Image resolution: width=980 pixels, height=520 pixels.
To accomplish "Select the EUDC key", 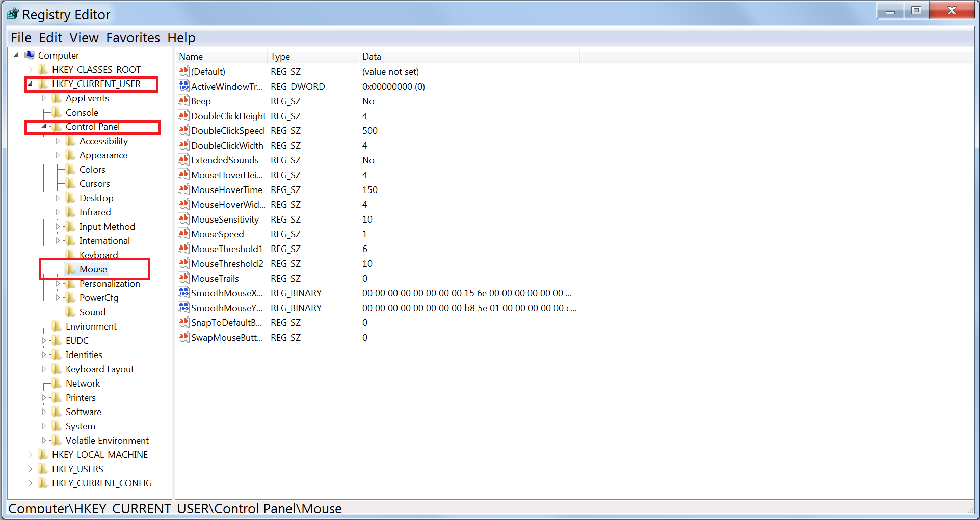I will [x=77, y=341].
